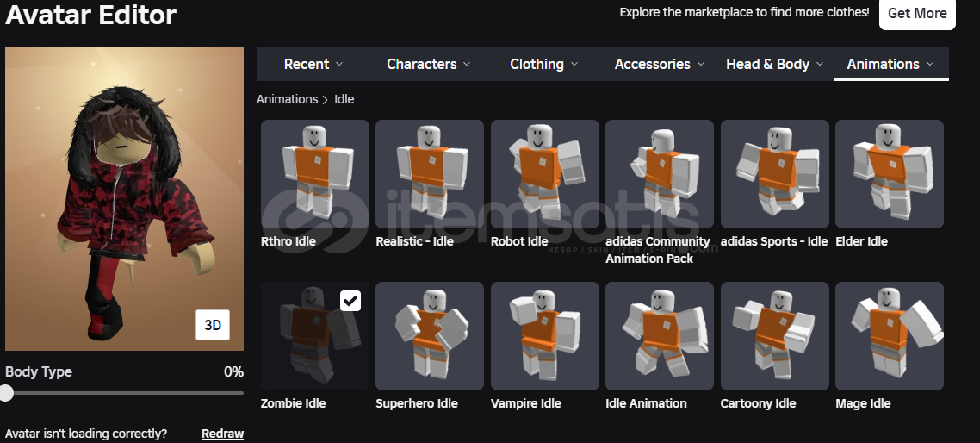Expand the Accessories dropdown
The image size is (980, 443).
click(660, 64)
